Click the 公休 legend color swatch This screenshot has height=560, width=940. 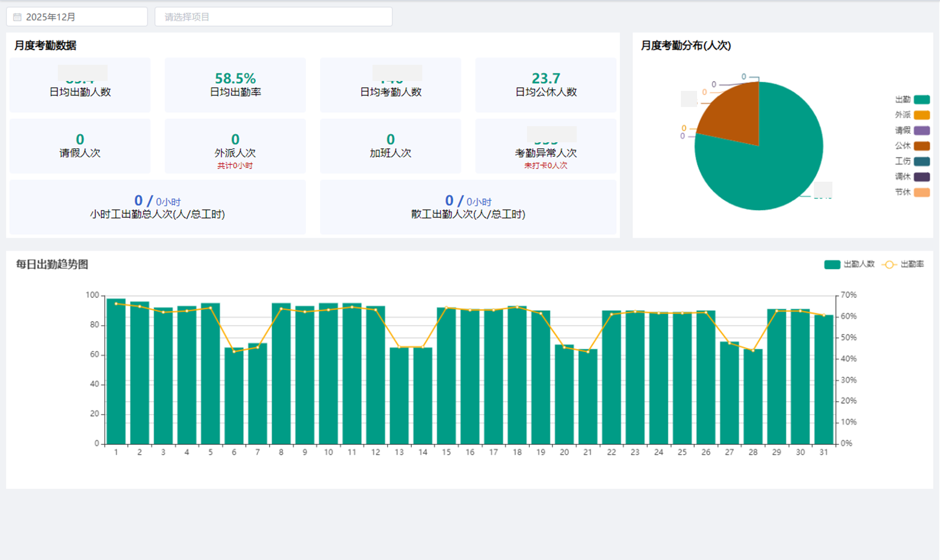coord(921,146)
